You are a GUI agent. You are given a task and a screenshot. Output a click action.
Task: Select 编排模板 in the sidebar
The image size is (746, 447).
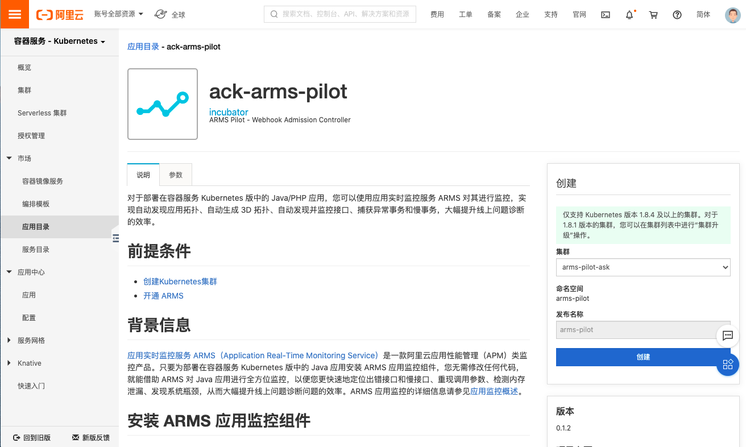pos(36,204)
